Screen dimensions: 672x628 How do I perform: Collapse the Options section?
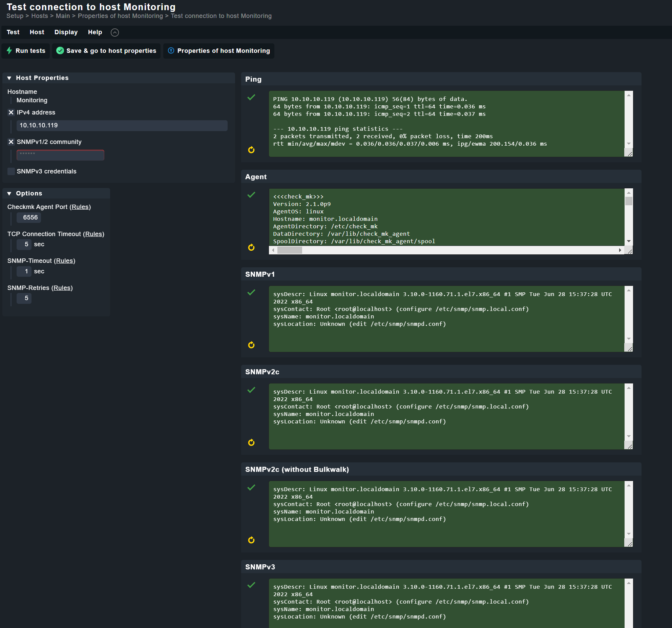click(x=9, y=193)
